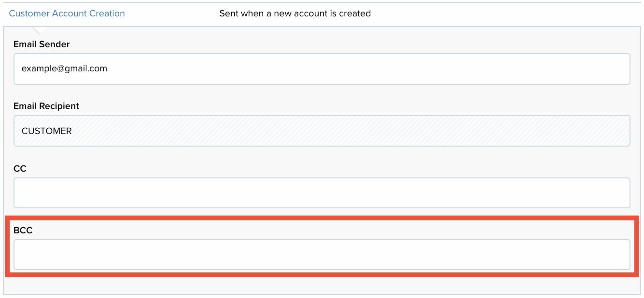Click the CUSTOMER recipient value text
Viewport: 644px width, 298px height.
click(47, 131)
